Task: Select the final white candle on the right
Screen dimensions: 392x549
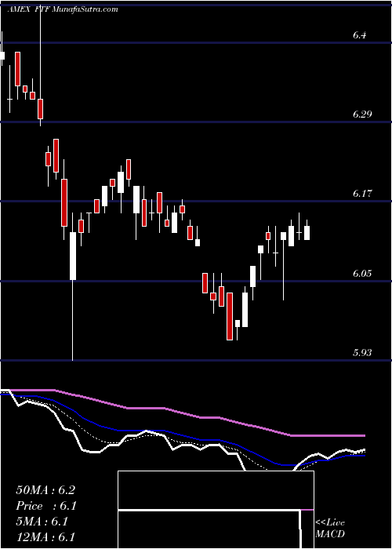Action: 307,233
